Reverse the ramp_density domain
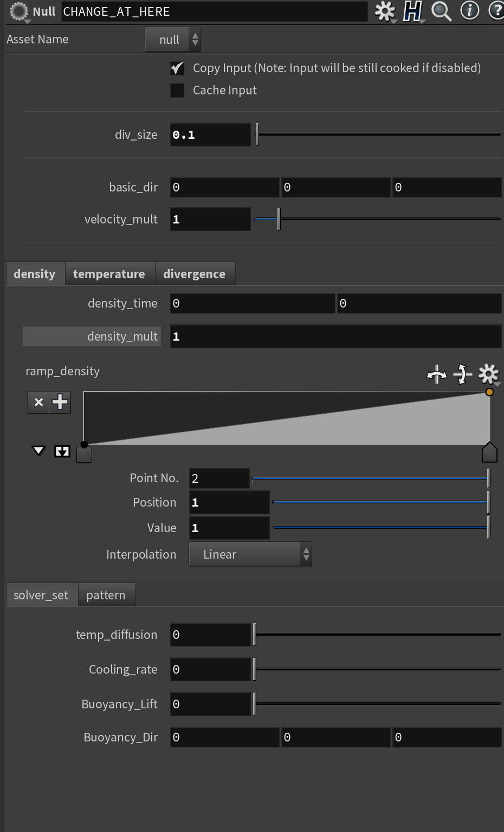 436,374
